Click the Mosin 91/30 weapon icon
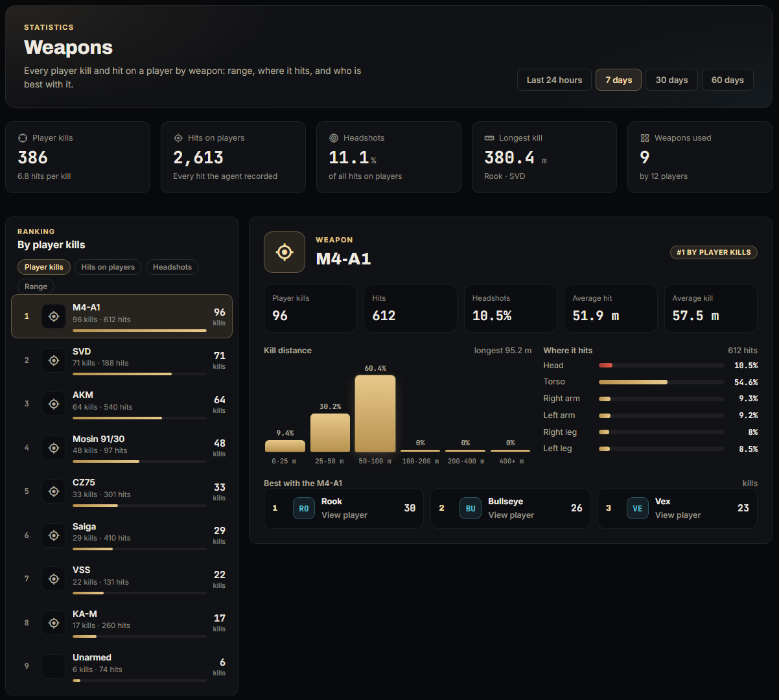Viewport: 779px width, 700px height. (54, 448)
